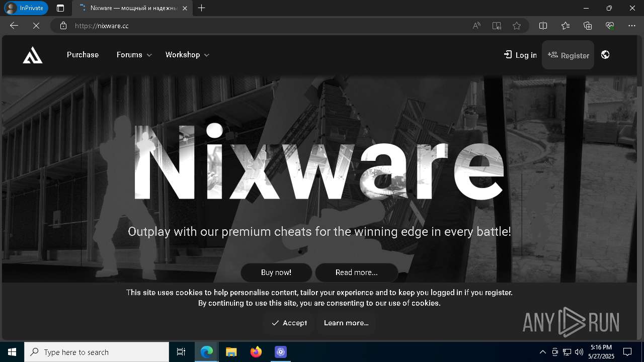Viewport: 644px width, 362px height.
Task: Open Favorites list icon
Action: click(566, 26)
